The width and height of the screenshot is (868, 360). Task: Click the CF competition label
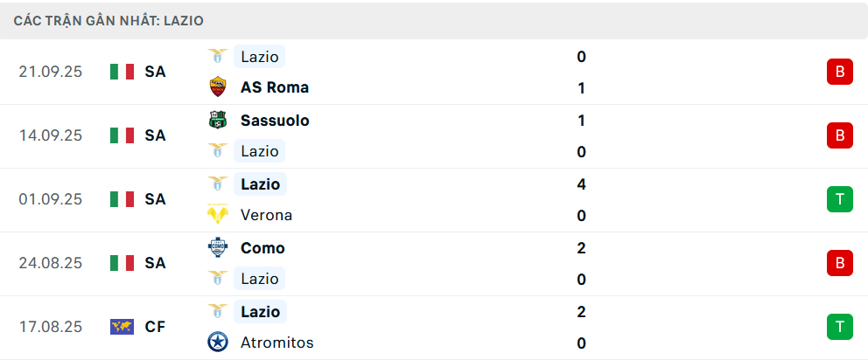156,327
